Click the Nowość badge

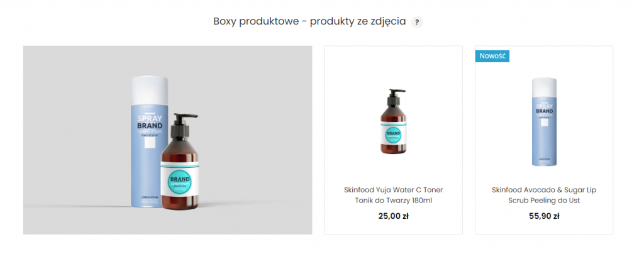point(492,56)
